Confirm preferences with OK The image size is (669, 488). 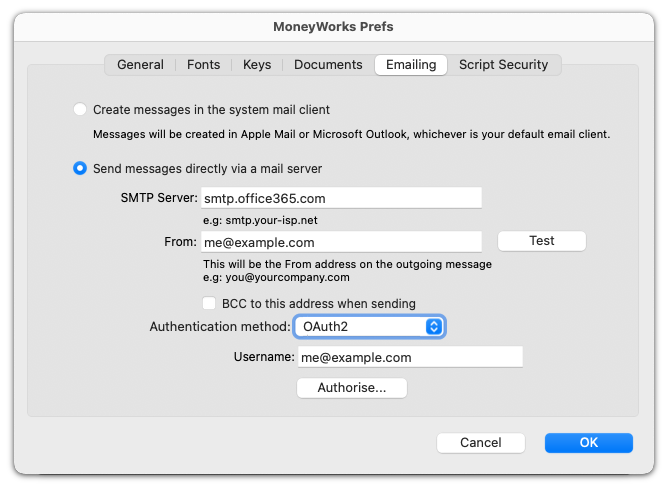[x=589, y=443]
